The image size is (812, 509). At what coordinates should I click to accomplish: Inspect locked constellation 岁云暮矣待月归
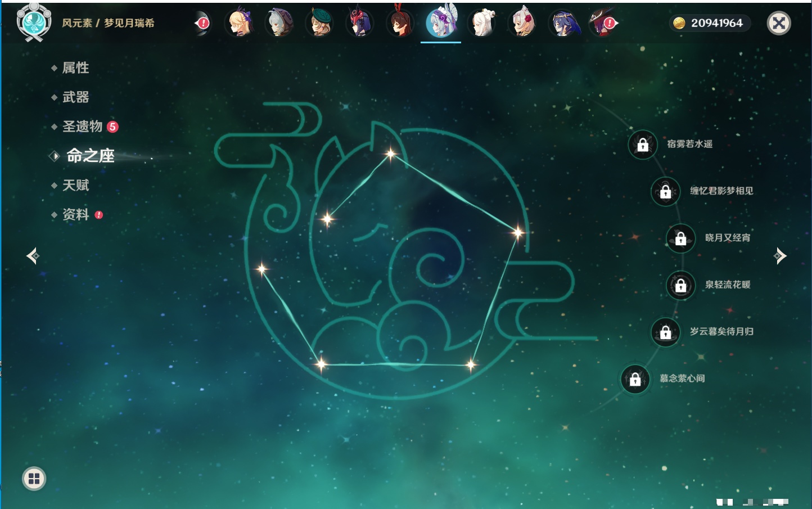(x=666, y=332)
